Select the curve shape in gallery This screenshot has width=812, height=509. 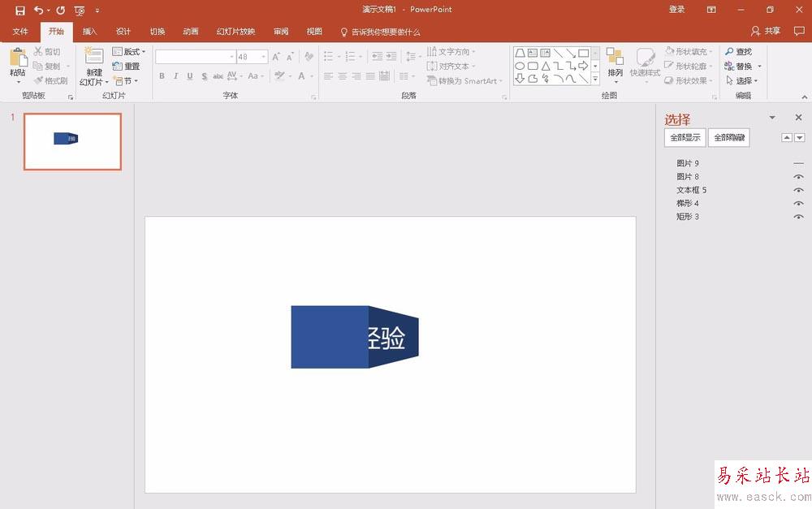[x=571, y=78]
